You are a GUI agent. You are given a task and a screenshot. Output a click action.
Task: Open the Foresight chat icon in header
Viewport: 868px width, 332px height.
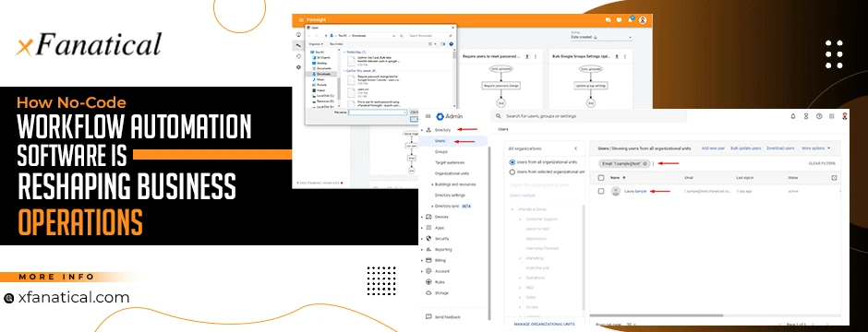[608, 20]
